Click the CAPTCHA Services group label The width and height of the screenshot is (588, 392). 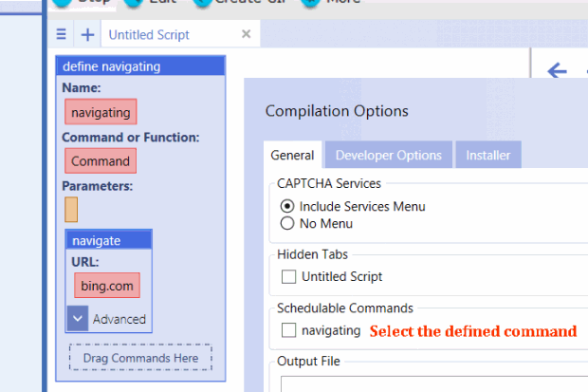click(329, 183)
